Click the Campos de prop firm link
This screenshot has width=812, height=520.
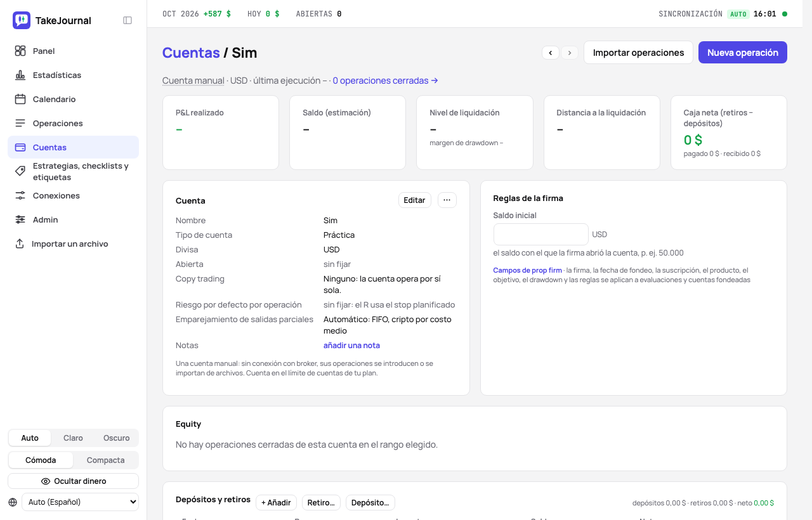click(527, 270)
